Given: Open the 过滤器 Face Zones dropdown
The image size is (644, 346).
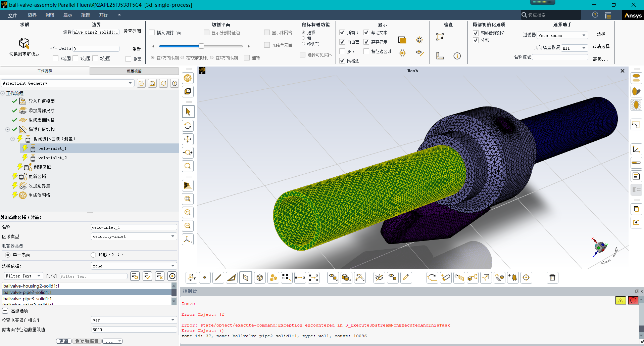Looking at the screenshot, I should click(562, 36).
